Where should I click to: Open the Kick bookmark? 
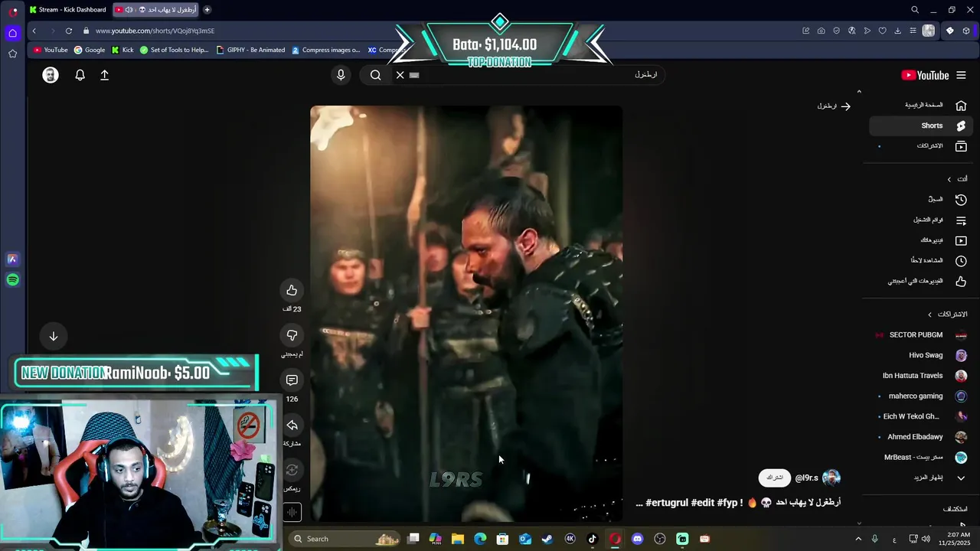click(122, 50)
